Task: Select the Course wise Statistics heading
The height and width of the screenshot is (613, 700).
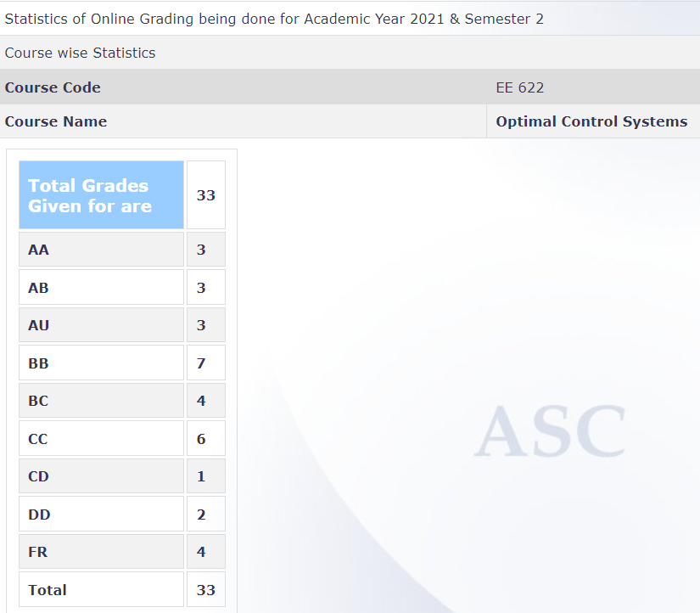Action: pos(81,53)
